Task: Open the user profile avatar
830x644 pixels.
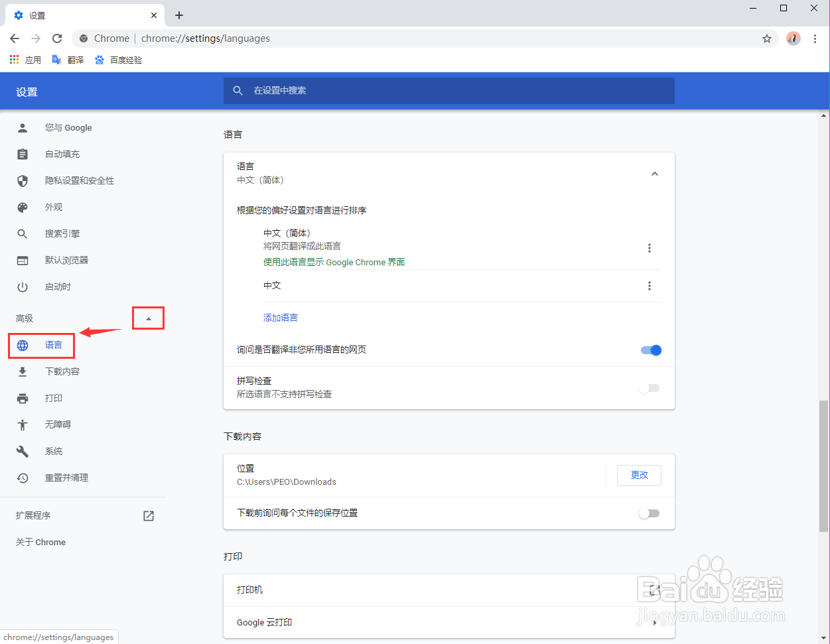Action: click(x=794, y=38)
